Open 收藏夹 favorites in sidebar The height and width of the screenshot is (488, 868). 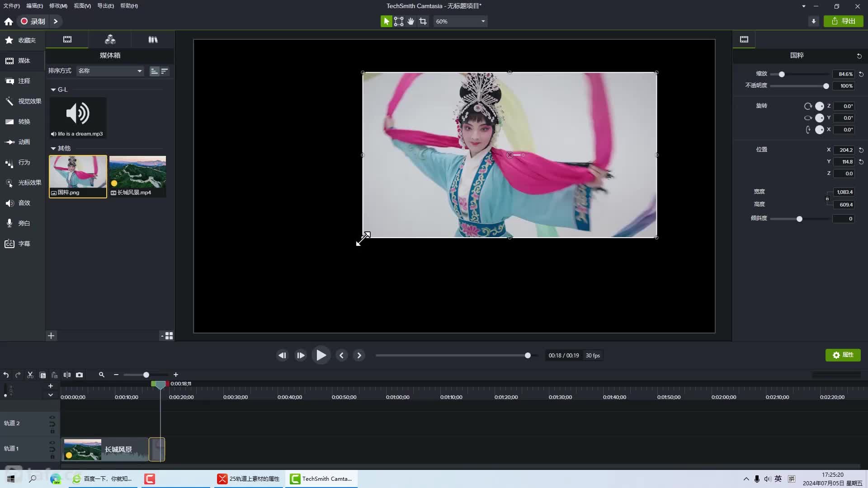[x=23, y=40]
